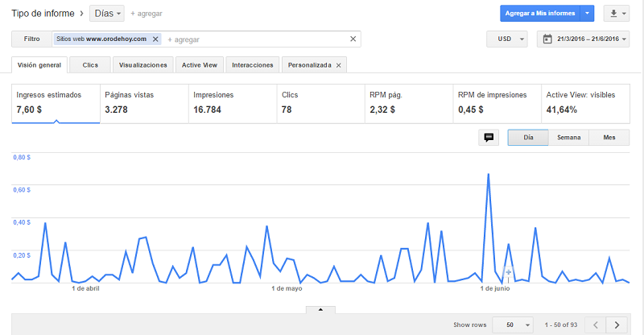Click the plus annotation marker on chart
Screen dimensions: 644x335
pos(509,272)
